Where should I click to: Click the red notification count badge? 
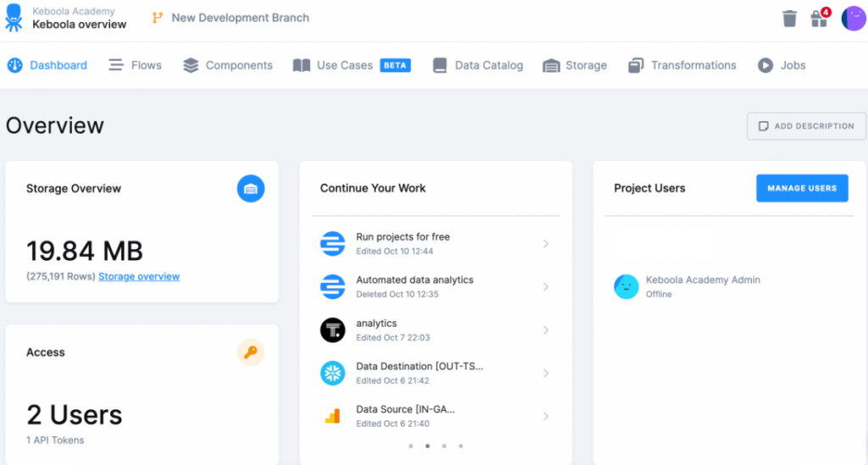826,12
